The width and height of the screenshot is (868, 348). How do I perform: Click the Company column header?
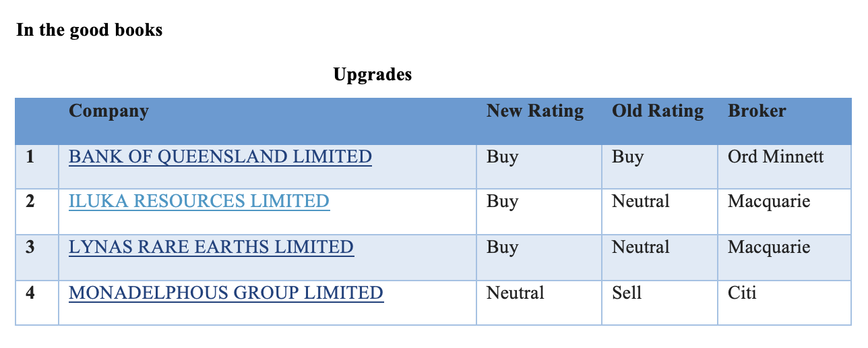coord(108,111)
